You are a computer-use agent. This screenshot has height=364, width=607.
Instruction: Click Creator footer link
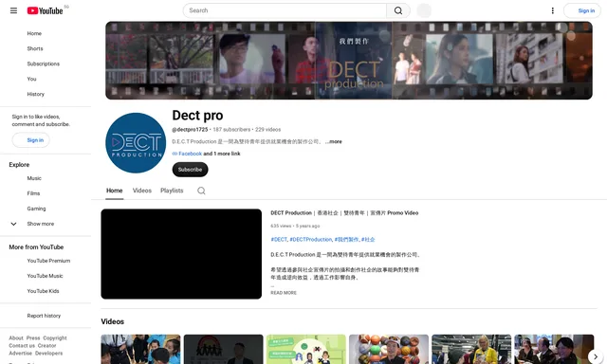coord(46,346)
